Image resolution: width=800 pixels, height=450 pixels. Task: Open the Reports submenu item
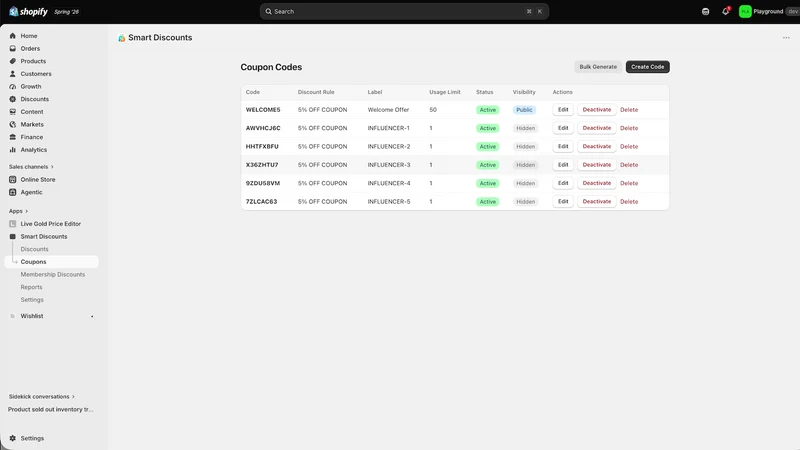click(31, 287)
